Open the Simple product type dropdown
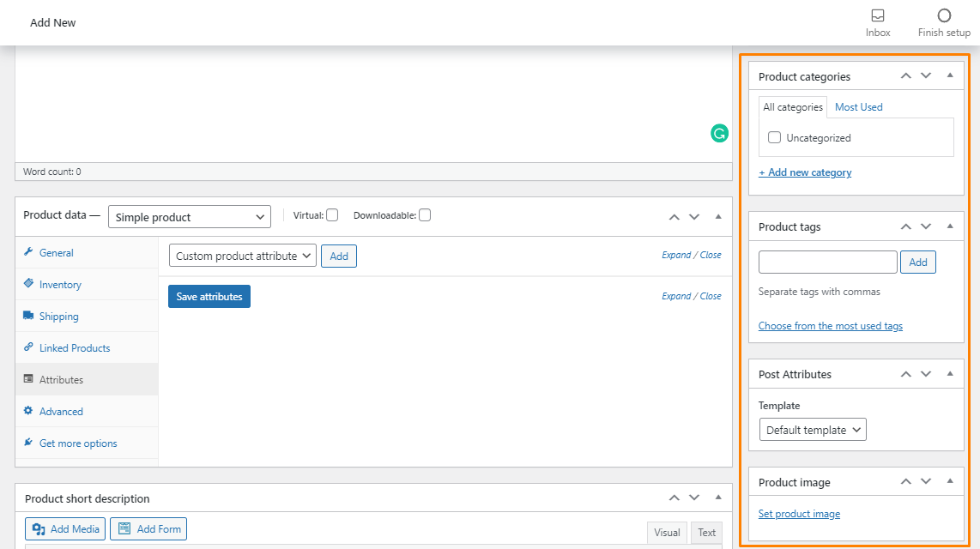Screen dimensions: 980x549 190,217
